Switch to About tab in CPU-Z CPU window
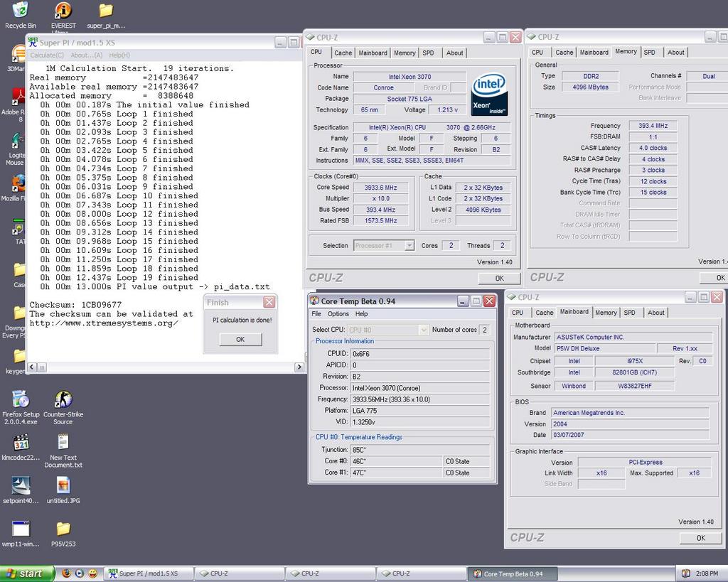This screenshot has width=728, height=582. pos(454,53)
